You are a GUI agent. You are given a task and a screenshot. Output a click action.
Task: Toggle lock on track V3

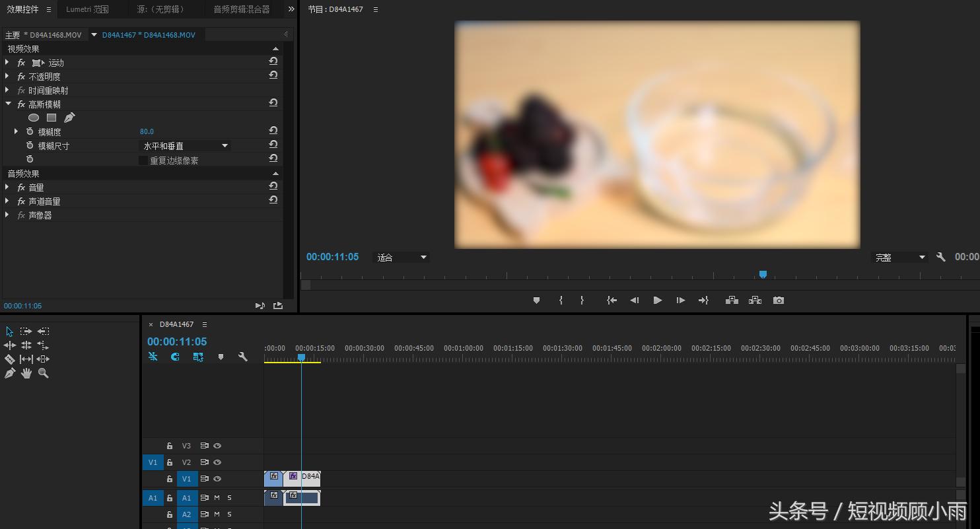point(170,446)
